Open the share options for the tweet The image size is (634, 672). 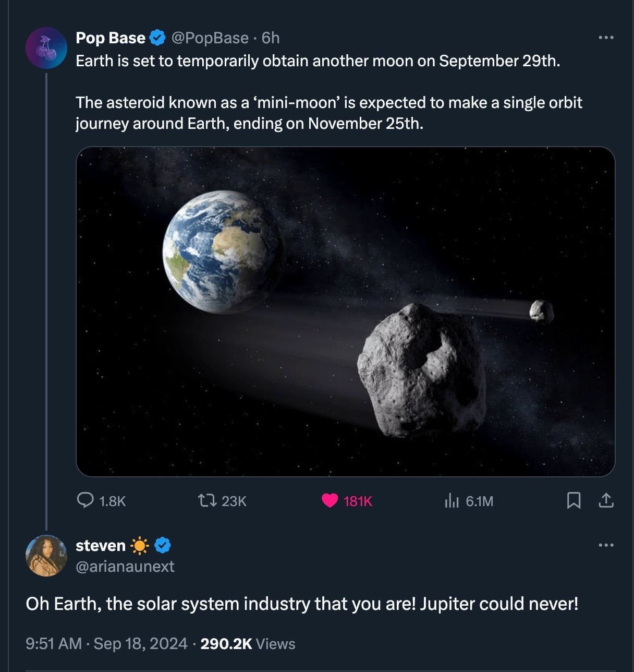click(x=606, y=501)
